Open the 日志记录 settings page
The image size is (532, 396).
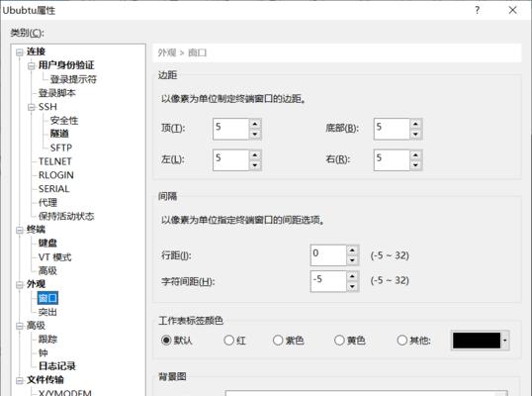click(56, 365)
